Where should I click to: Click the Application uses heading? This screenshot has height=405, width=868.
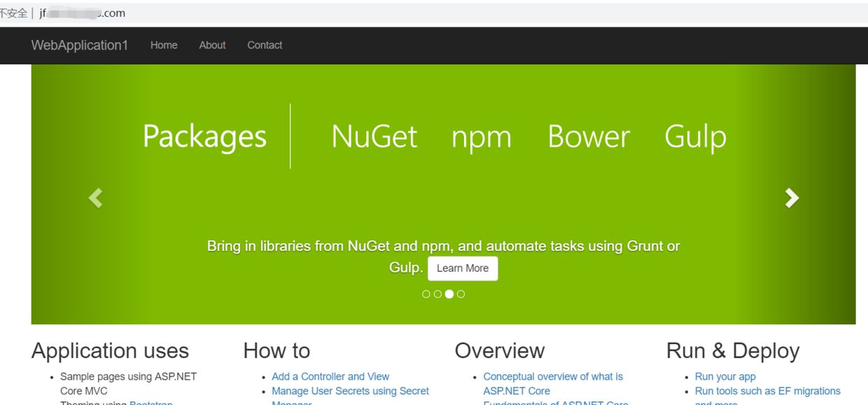point(110,350)
